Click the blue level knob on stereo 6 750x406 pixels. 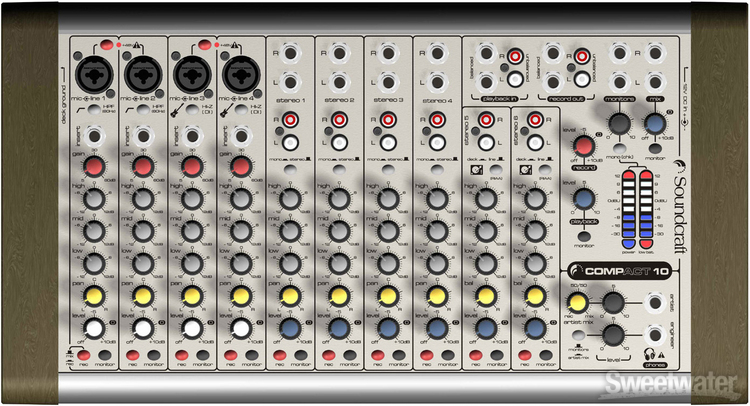(x=535, y=329)
